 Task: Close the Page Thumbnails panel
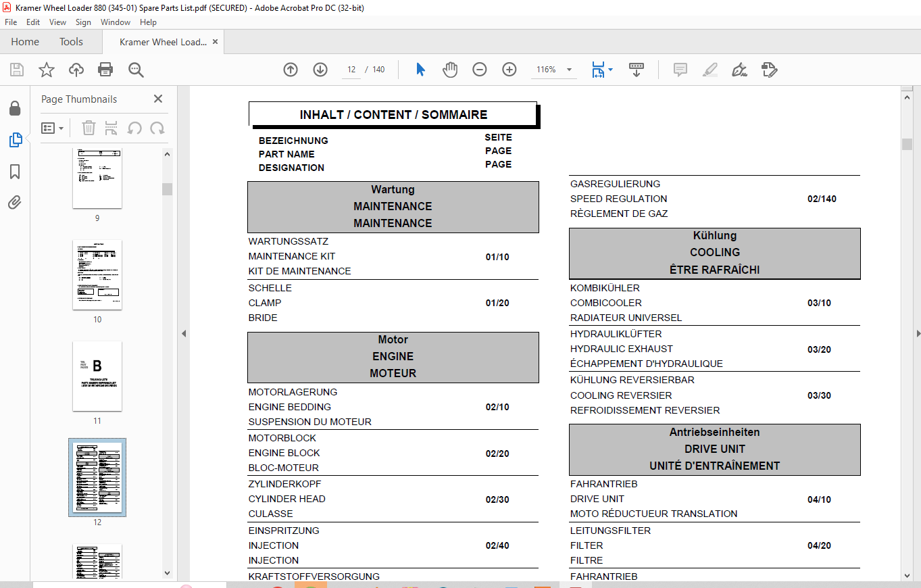point(158,99)
